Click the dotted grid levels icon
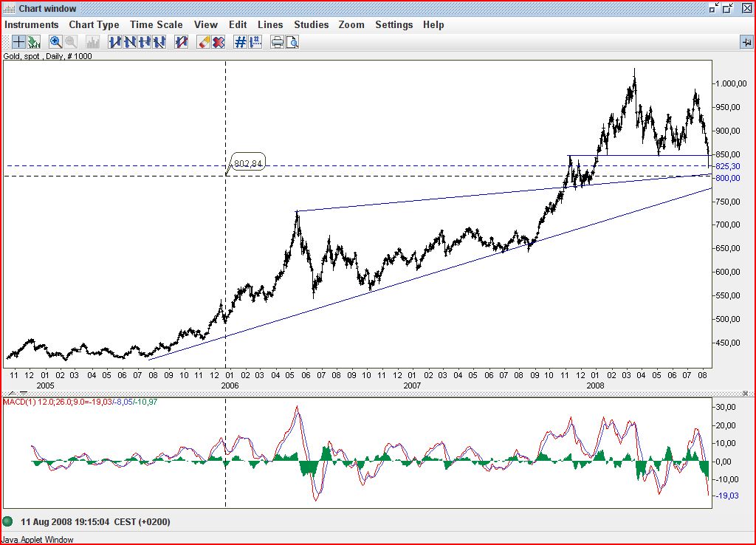Screen dimensions: 756x545 (x=255, y=42)
